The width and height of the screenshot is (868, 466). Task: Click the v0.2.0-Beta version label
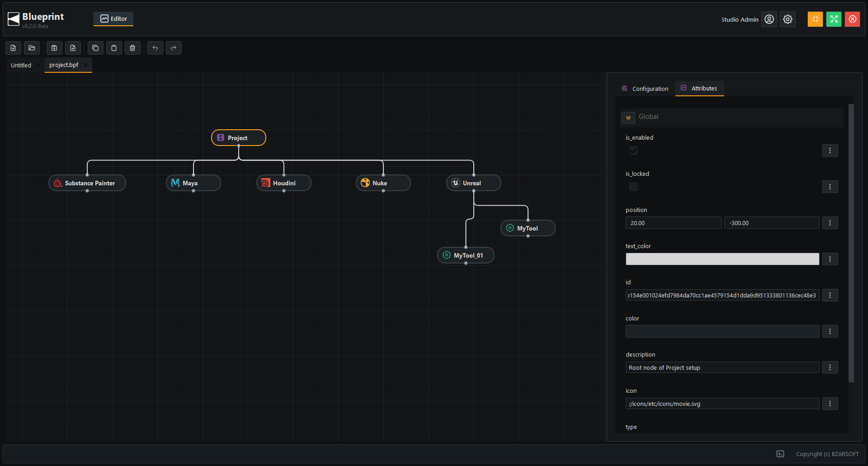(x=35, y=26)
